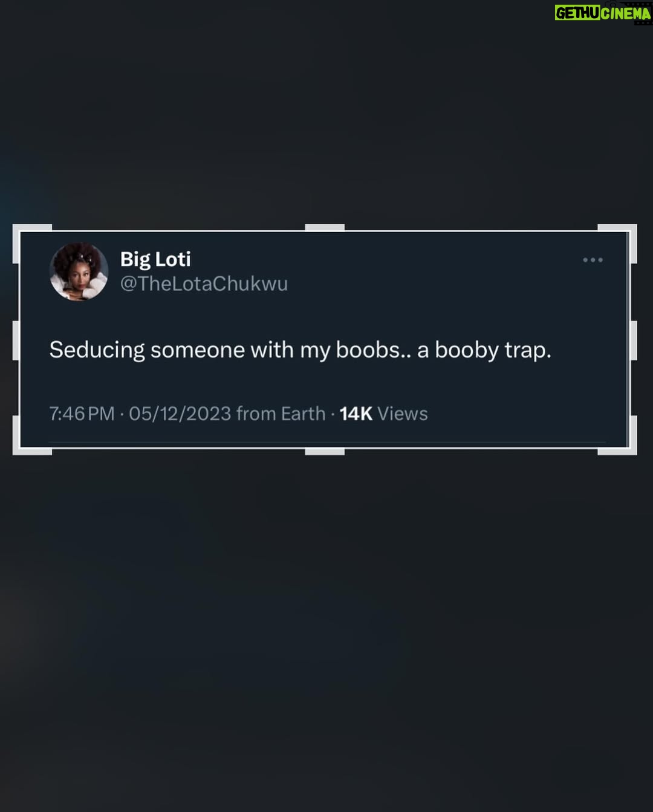
Task: Click the 'from Earth' location text
Action: coord(281,414)
